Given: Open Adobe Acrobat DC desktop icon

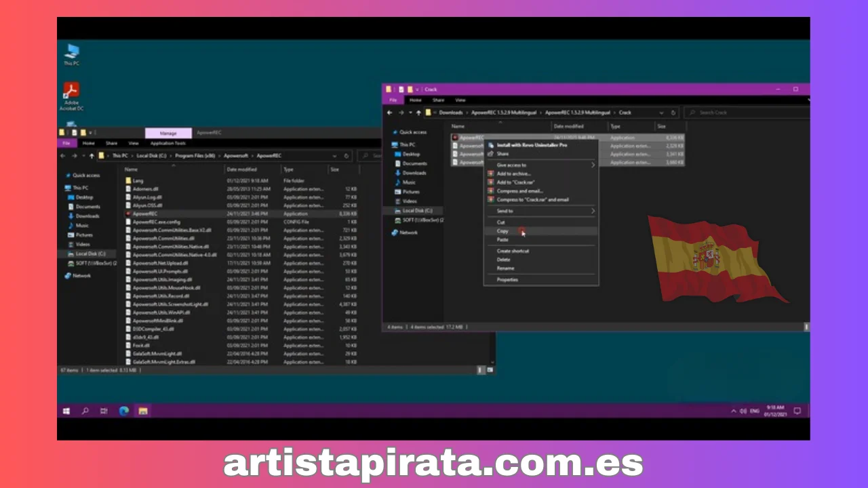Looking at the screenshot, I should click(71, 96).
